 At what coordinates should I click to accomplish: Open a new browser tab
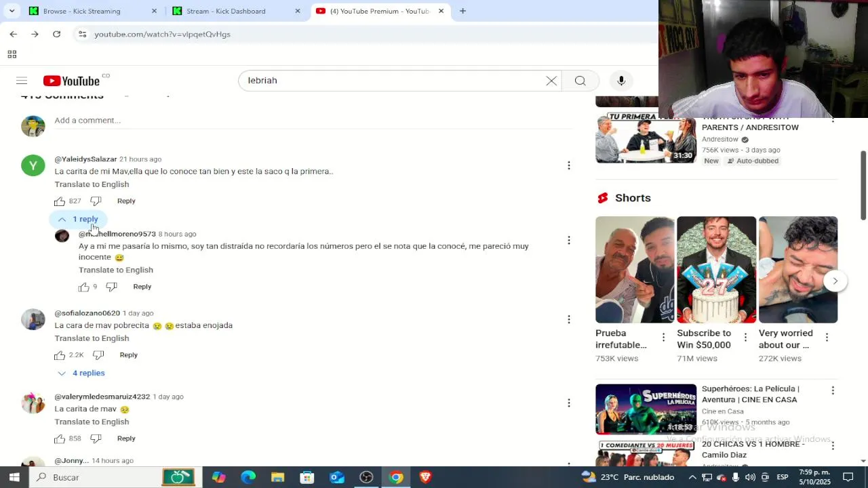462,11
